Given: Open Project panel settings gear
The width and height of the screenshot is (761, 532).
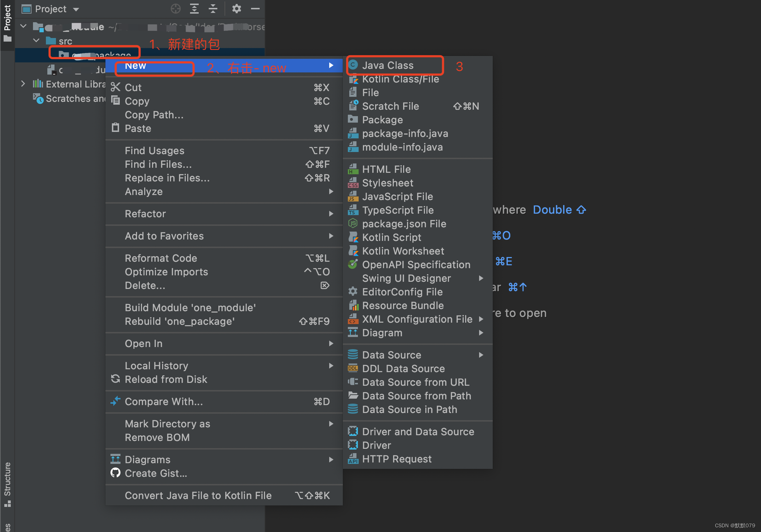Looking at the screenshot, I should click(236, 9).
